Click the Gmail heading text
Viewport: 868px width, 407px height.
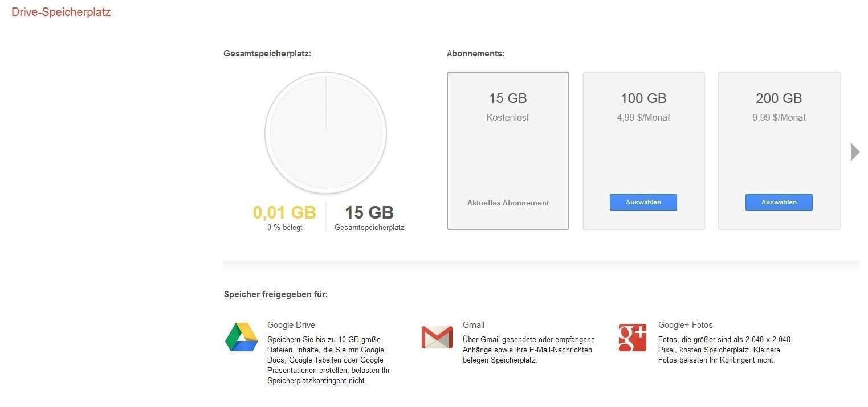coord(474,325)
